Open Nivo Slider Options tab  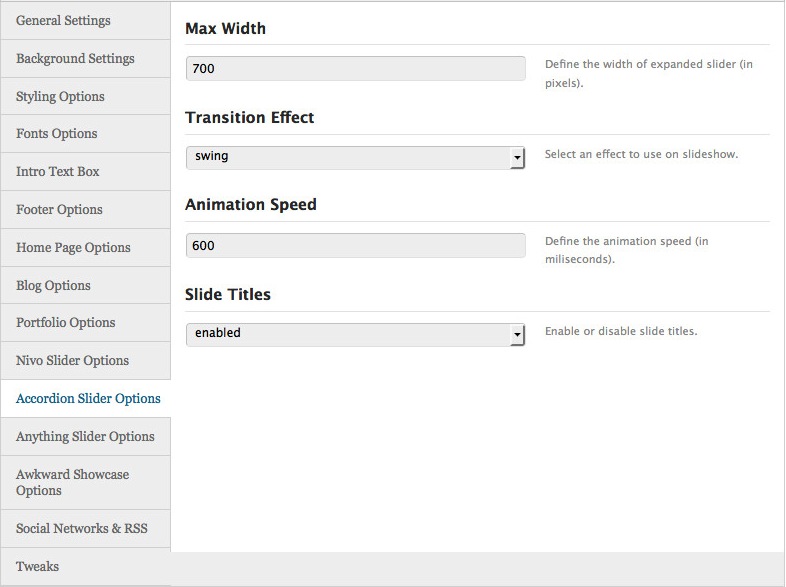pyautogui.click(x=72, y=361)
